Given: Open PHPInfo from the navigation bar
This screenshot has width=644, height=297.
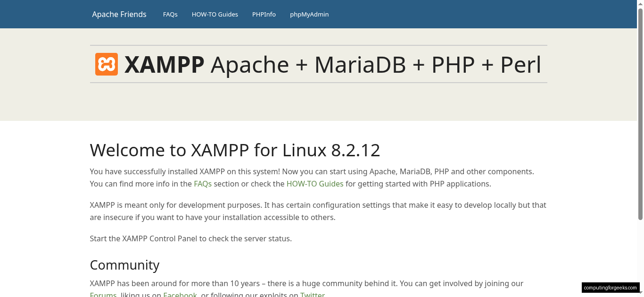Looking at the screenshot, I should coord(264,14).
